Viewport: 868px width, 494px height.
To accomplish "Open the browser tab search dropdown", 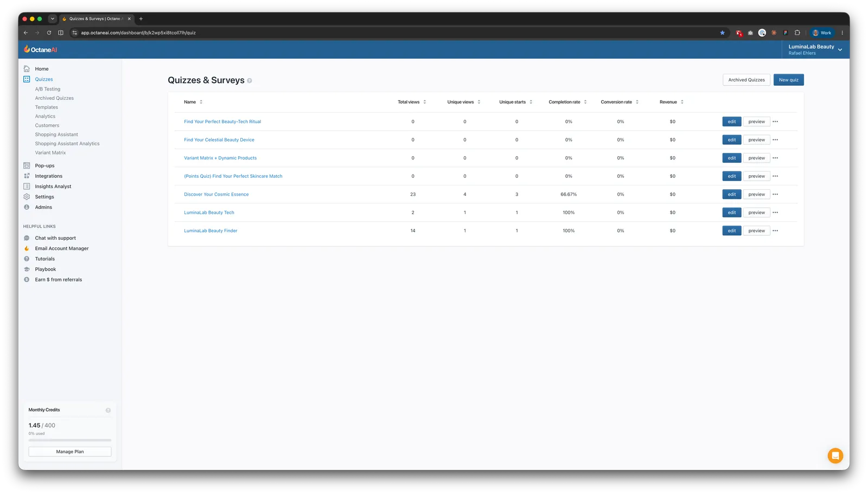I will click(53, 18).
